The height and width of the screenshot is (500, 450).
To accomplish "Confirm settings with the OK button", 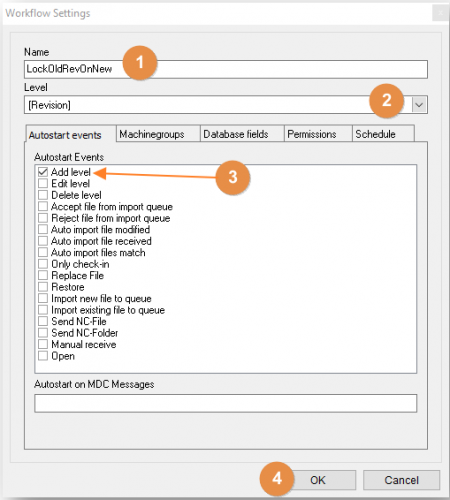I will coord(318,480).
